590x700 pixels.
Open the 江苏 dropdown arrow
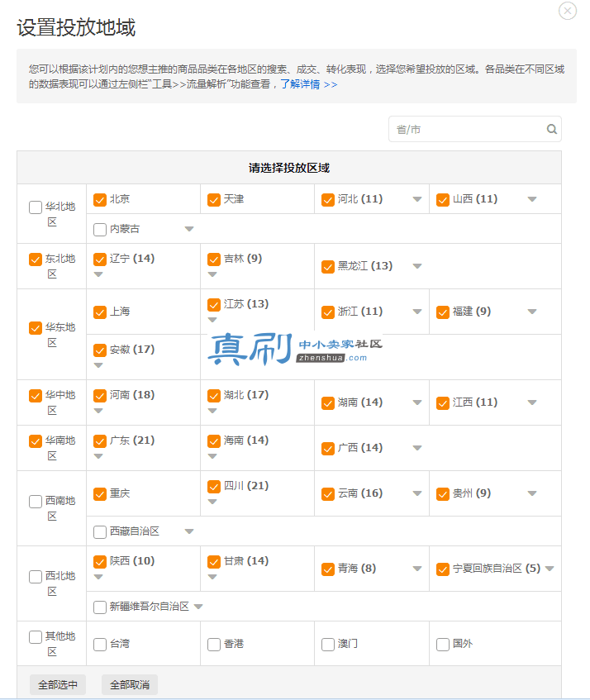point(212,320)
